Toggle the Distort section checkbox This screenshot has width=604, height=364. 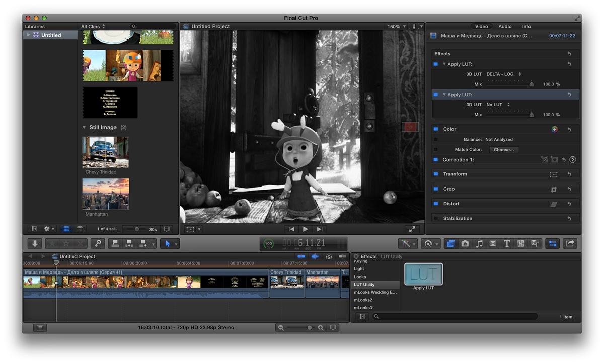point(436,204)
